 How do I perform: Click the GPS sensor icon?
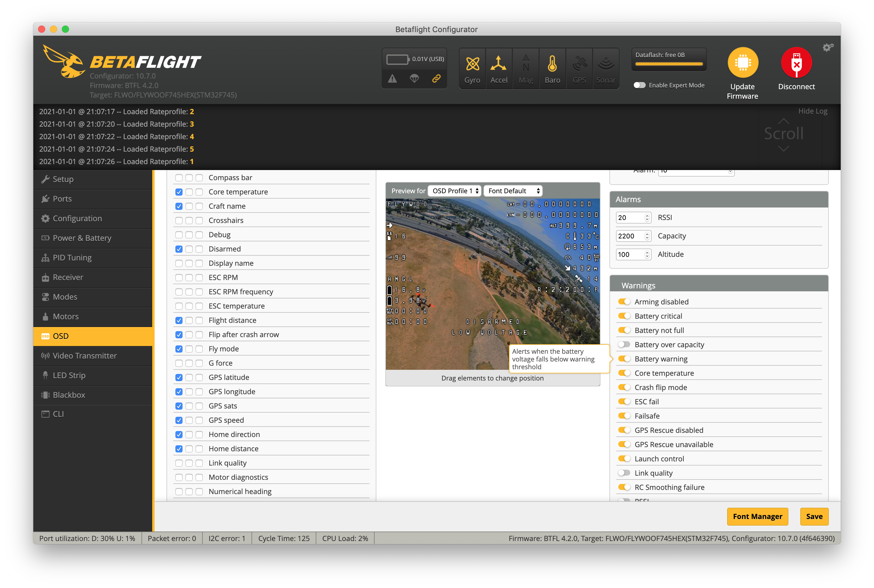(579, 64)
